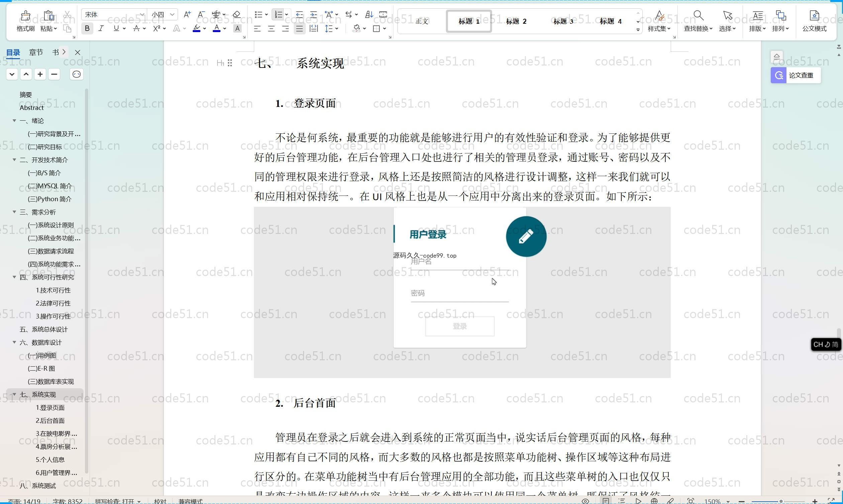Decrease font size with the A- icon
Screen dimensions: 843x504
(x=201, y=15)
